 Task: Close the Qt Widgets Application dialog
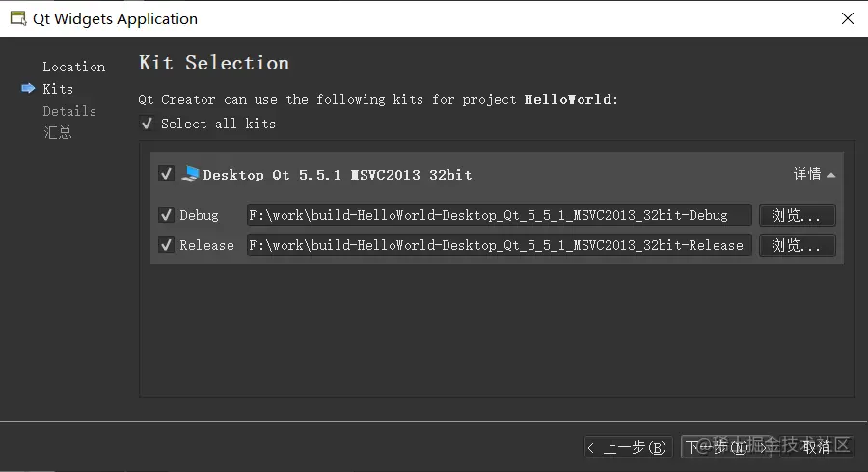tap(847, 18)
